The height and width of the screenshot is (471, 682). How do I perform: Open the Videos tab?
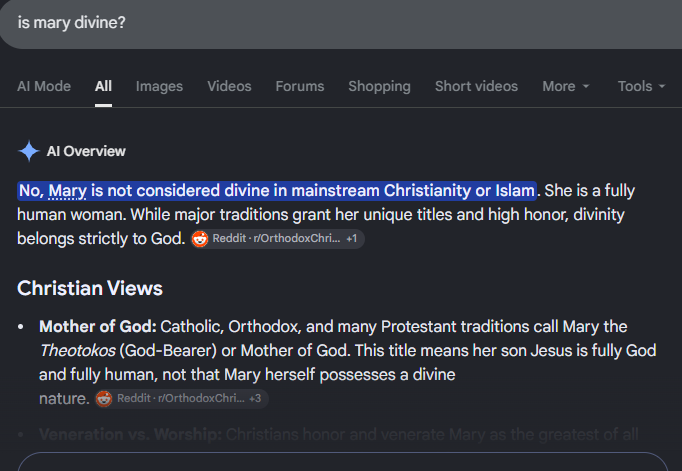pos(229,86)
